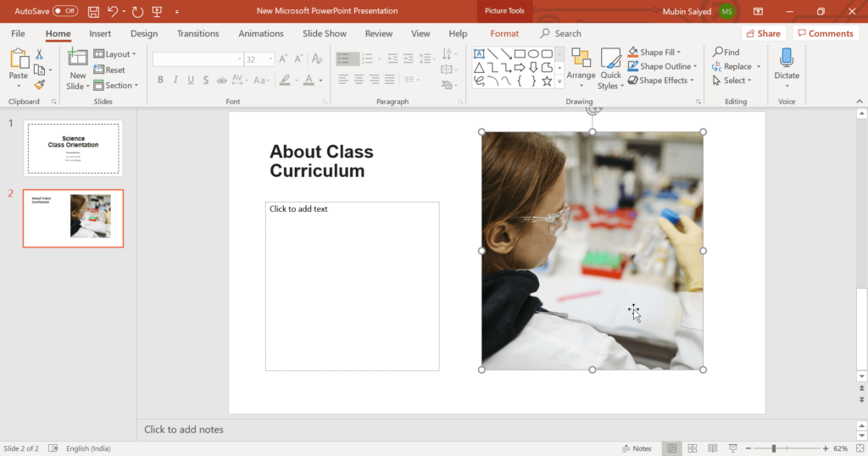
Task: Click the Undo arrow icon
Action: 113,11
